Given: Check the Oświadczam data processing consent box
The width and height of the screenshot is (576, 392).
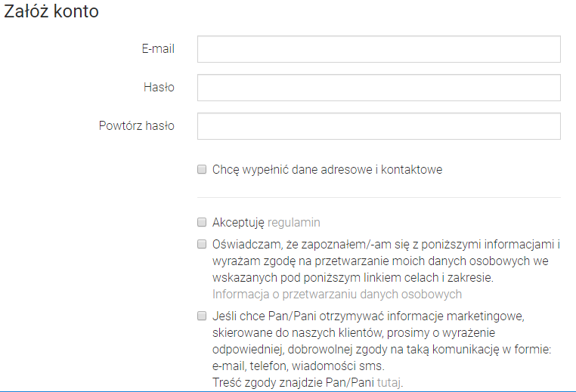Looking at the screenshot, I should [x=202, y=244].
